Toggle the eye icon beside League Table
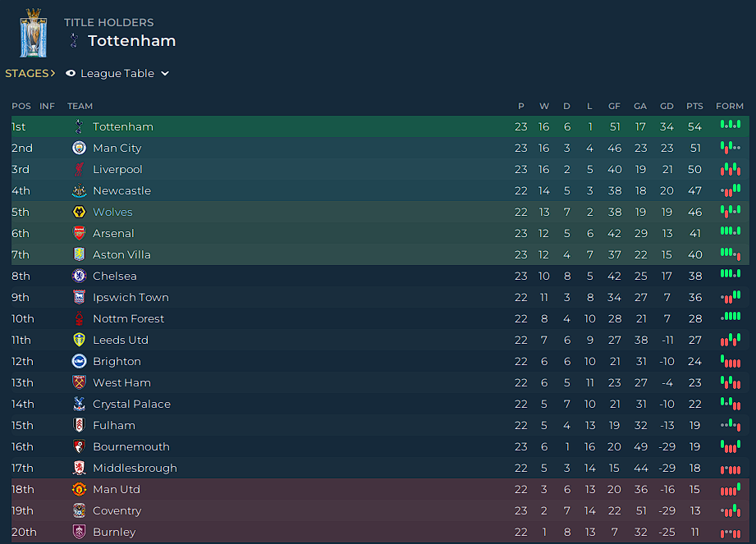 (71, 73)
